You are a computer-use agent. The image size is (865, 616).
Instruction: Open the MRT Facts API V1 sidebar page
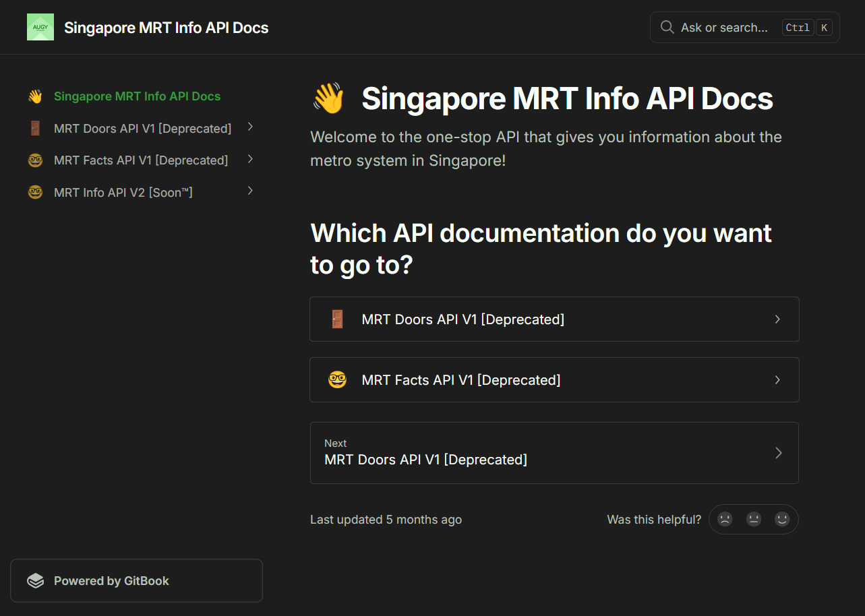(141, 160)
